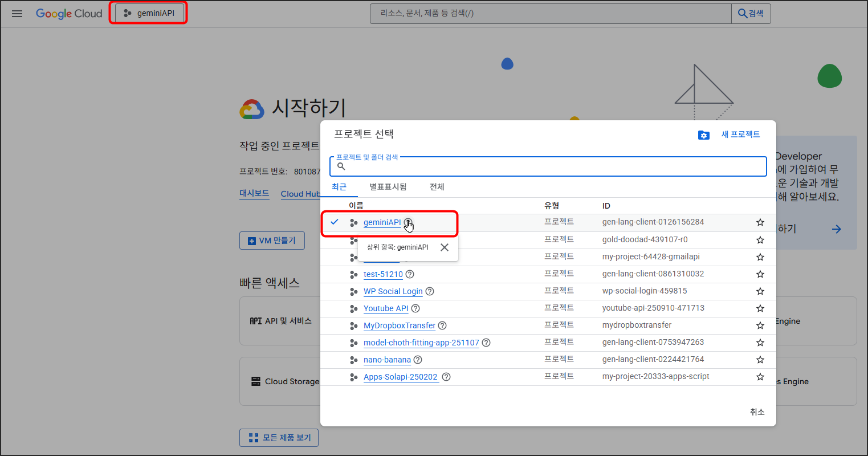868x456 pixels.
Task: Click help icon next to Youtube API
Action: 415,308
